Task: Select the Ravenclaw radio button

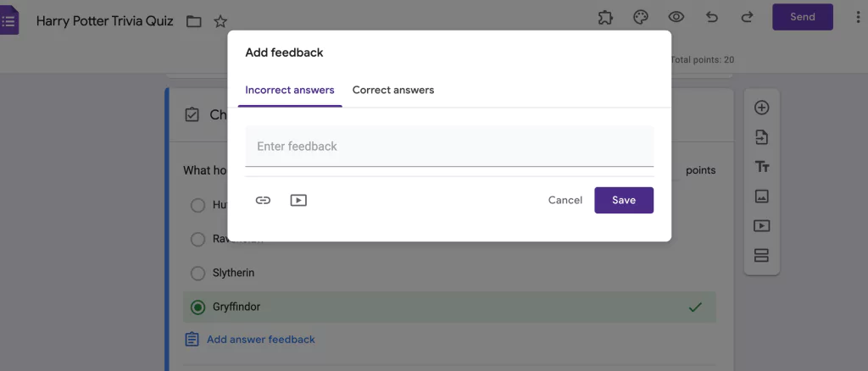Action: click(x=198, y=240)
